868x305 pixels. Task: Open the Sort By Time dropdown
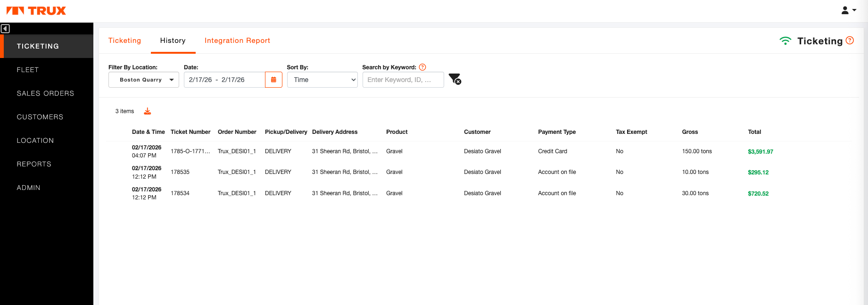coord(322,80)
